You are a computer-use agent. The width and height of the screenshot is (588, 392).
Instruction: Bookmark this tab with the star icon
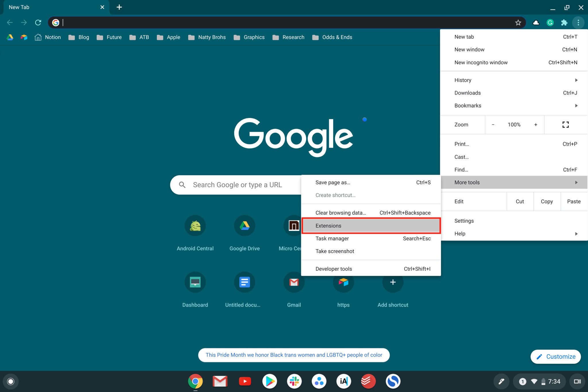point(518,22)
